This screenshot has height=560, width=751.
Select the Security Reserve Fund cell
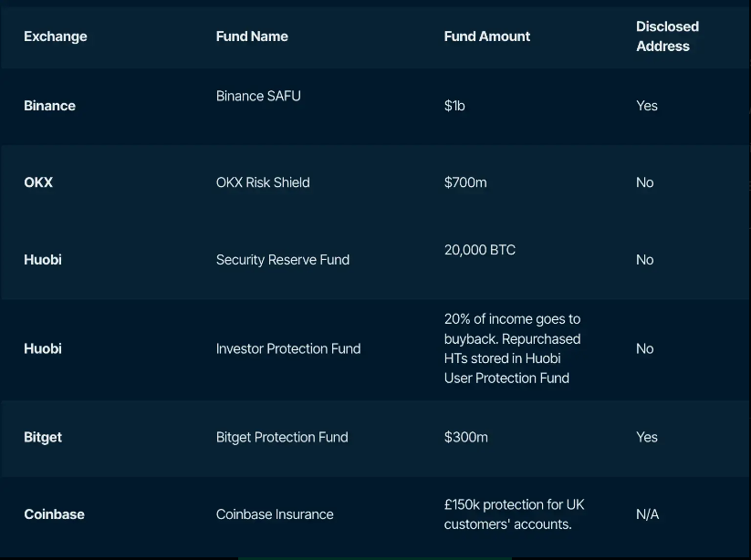tap(283, 260)
